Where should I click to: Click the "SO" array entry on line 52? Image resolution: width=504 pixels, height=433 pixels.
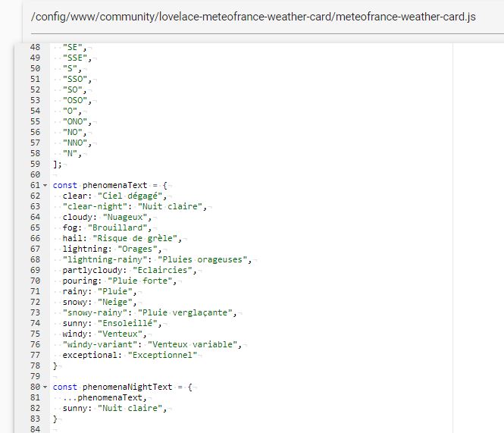click(x=73, y=89)
